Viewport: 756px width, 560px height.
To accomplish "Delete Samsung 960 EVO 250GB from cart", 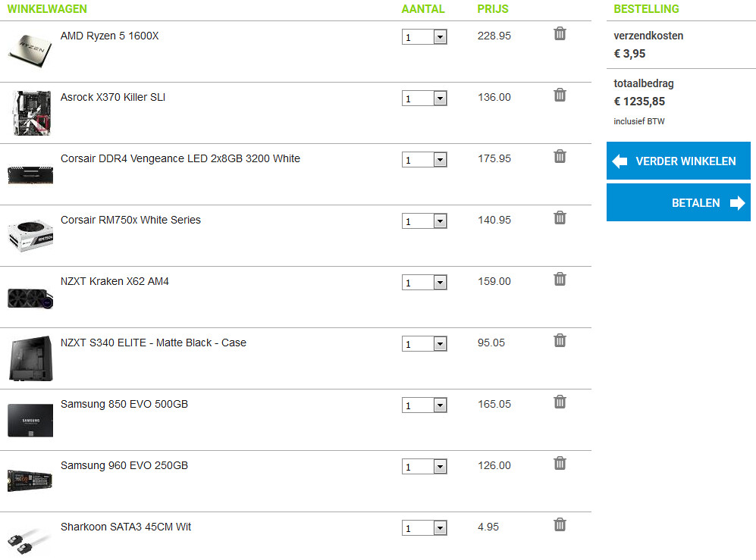I will tap(560, 463).
